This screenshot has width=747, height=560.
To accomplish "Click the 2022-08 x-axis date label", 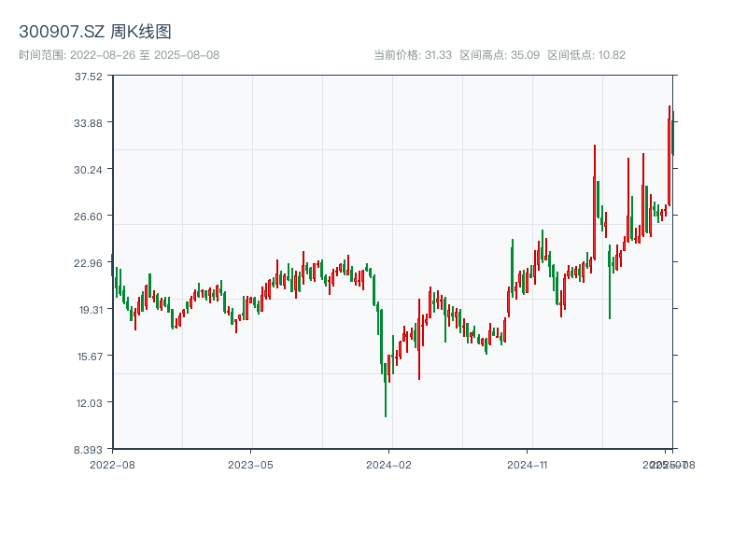I will 112,464.
